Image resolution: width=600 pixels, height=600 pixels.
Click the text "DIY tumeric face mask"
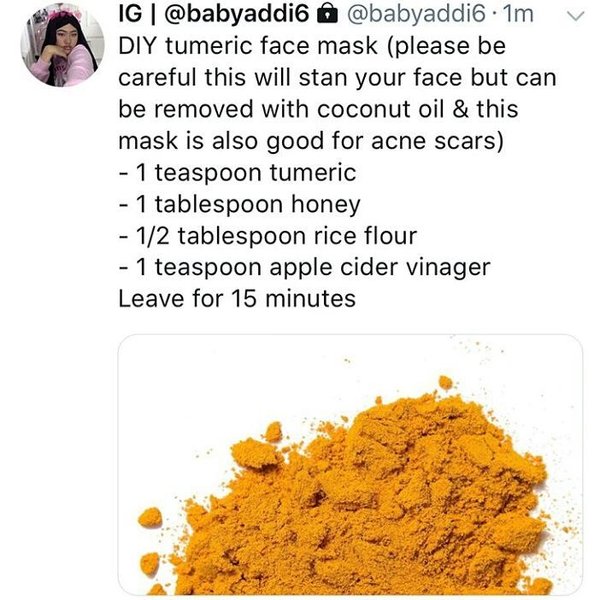tap(248, 46)
